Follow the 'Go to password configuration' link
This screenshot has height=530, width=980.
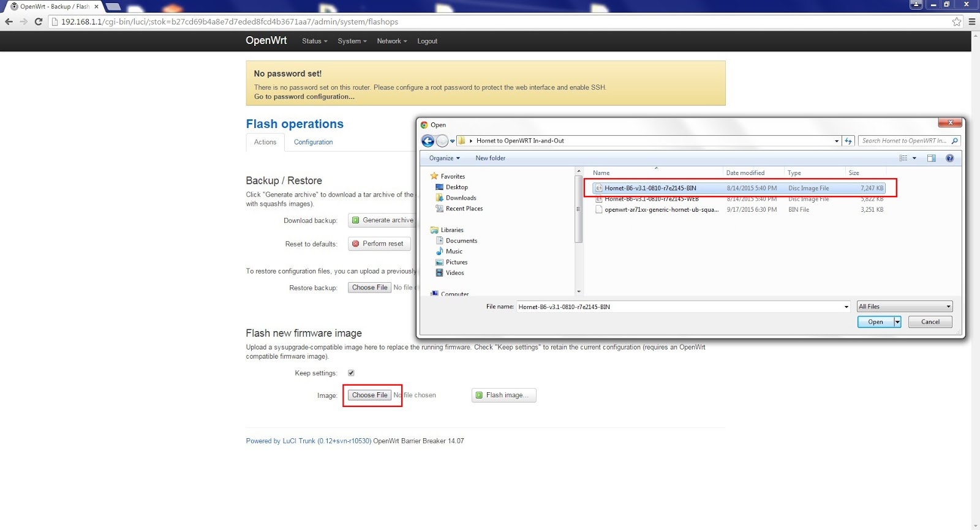click(304, 97)
